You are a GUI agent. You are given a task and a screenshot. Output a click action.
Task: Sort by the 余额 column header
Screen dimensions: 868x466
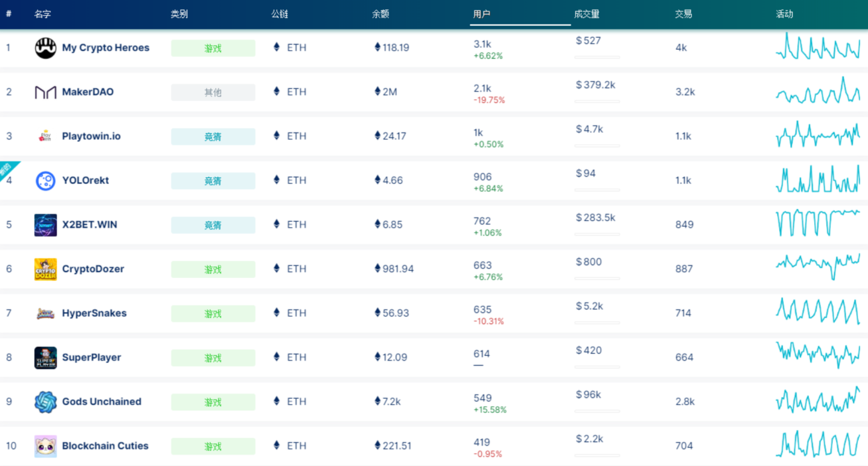tap(381, 14)
